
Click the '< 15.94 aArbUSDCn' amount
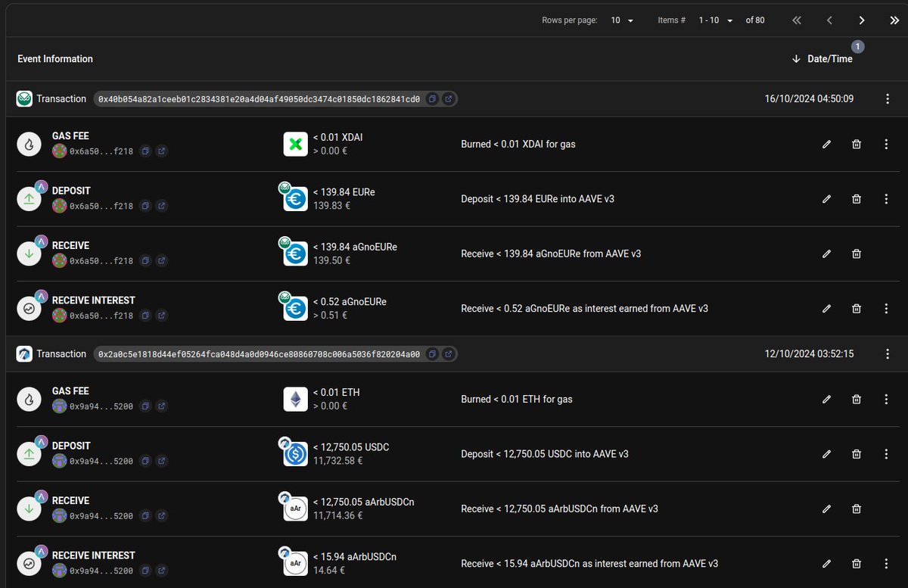(x=355, y=557)
